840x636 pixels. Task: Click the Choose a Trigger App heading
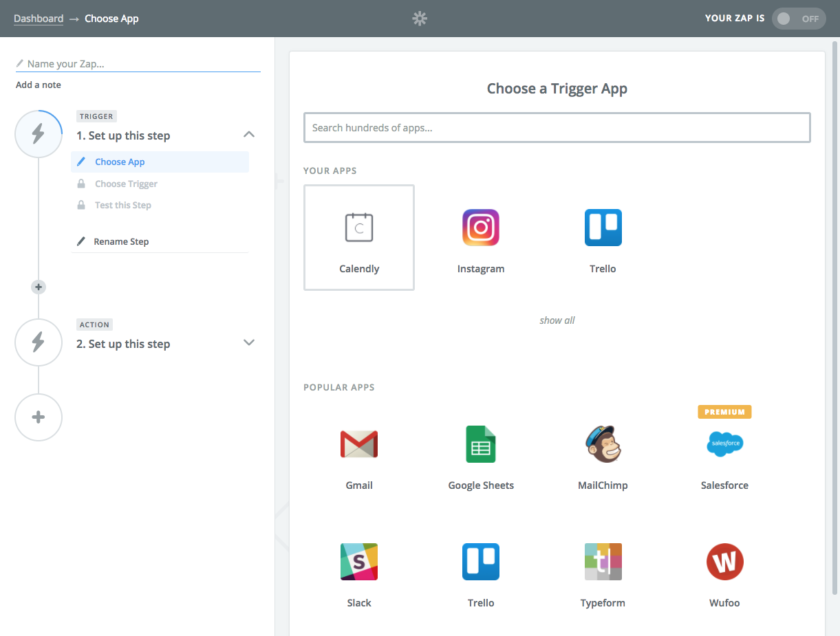pyautogui.click(x=557, y=89)
